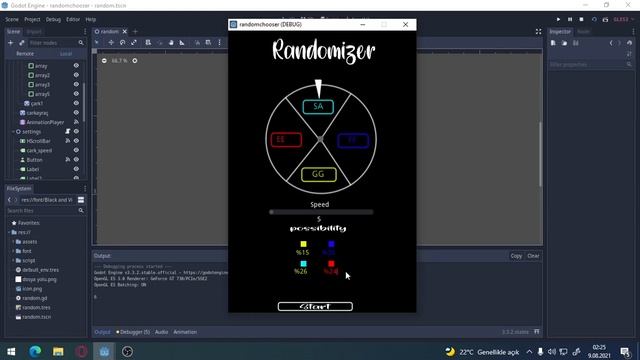Select the Move mode tool in viewport toolbar
The image size is (640, 360).
point(111,42)
